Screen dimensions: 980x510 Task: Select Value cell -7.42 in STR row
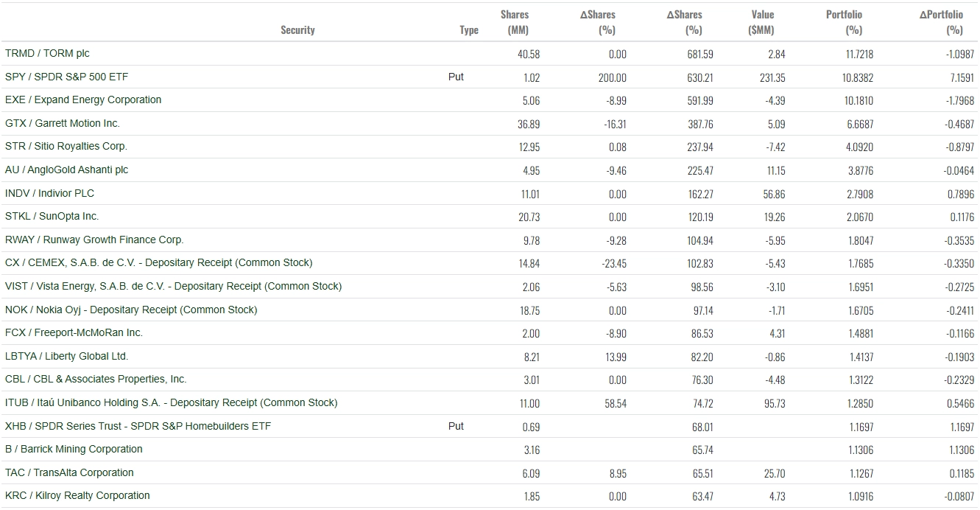pos(776,147)
